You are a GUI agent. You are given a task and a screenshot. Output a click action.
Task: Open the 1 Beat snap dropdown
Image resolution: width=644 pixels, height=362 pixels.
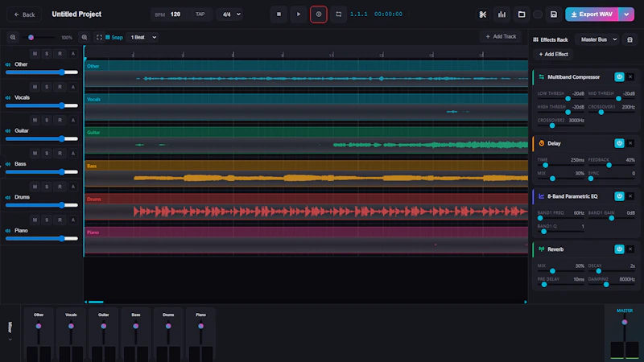143,37
